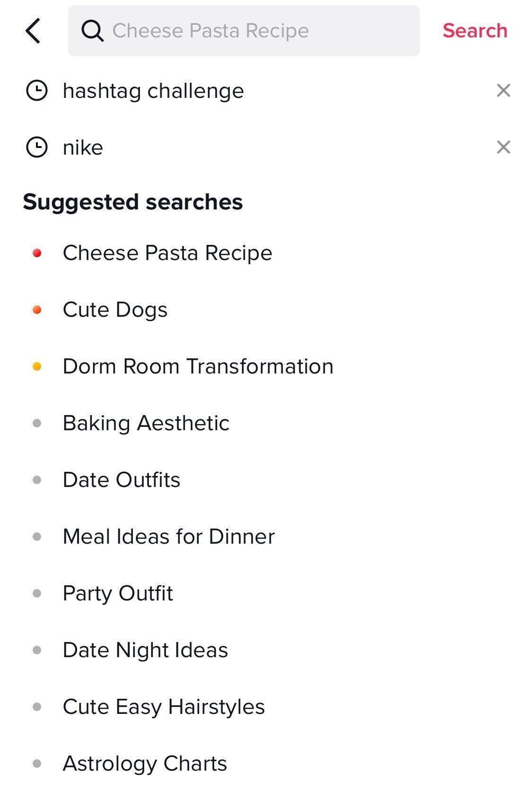This screenshot has height=790, width=532.
Task: Choose the Baking Aesthetic suggestion
Action: click(x=146, y=423)
